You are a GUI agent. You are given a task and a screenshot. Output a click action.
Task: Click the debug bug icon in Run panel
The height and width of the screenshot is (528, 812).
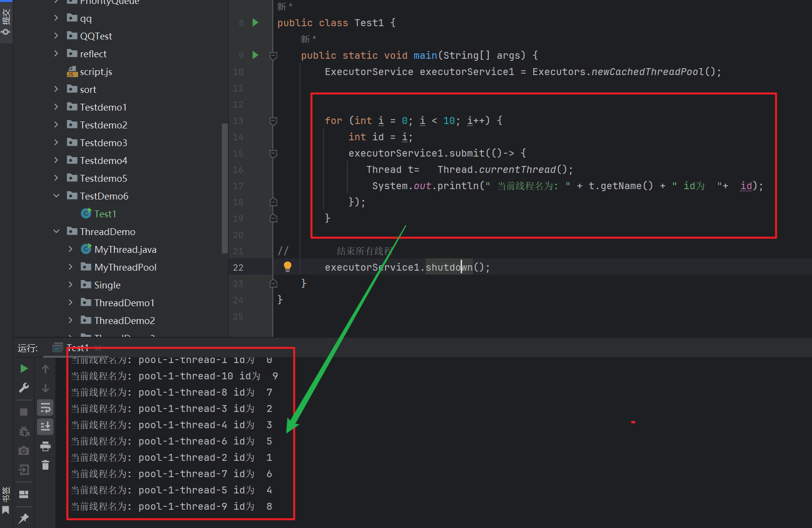[x=24, y=431]
